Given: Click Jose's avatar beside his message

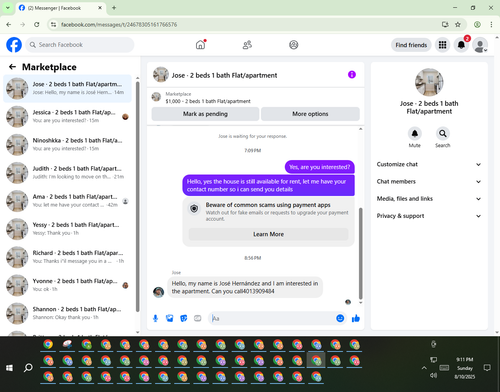Looking at the screenshot, I should tap(158, 292).
